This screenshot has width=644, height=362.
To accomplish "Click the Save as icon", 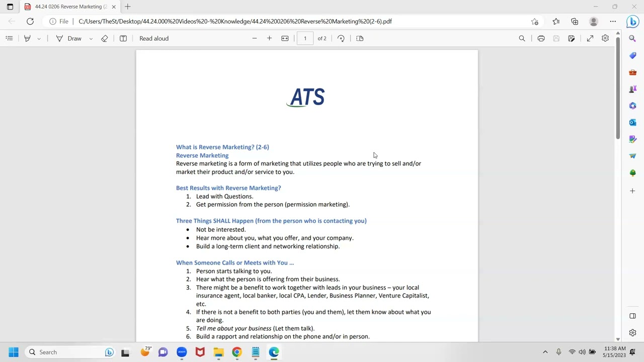I will click(572, 38).
